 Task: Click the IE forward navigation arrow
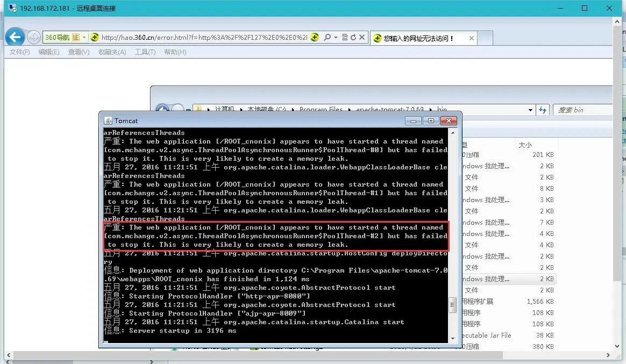34,38
